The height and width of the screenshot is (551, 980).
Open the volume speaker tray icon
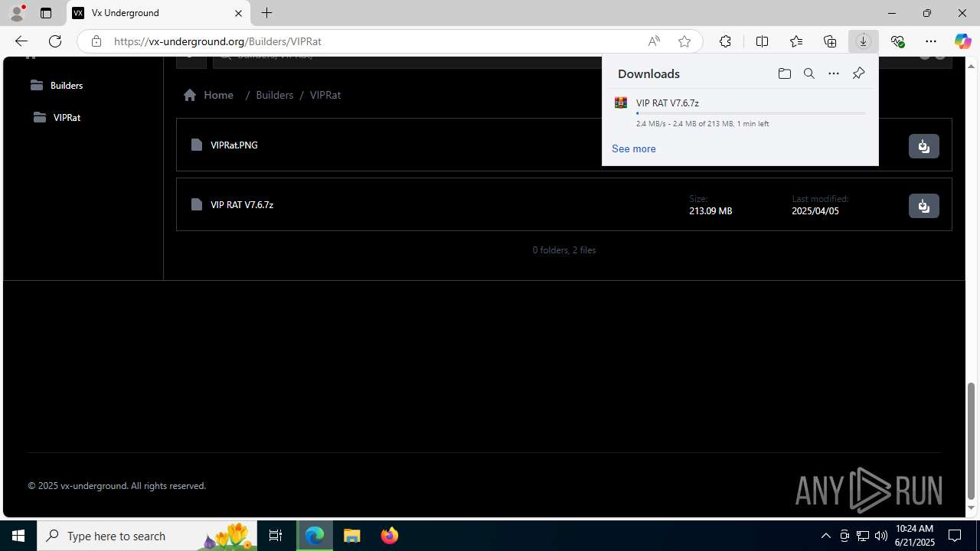881,536
